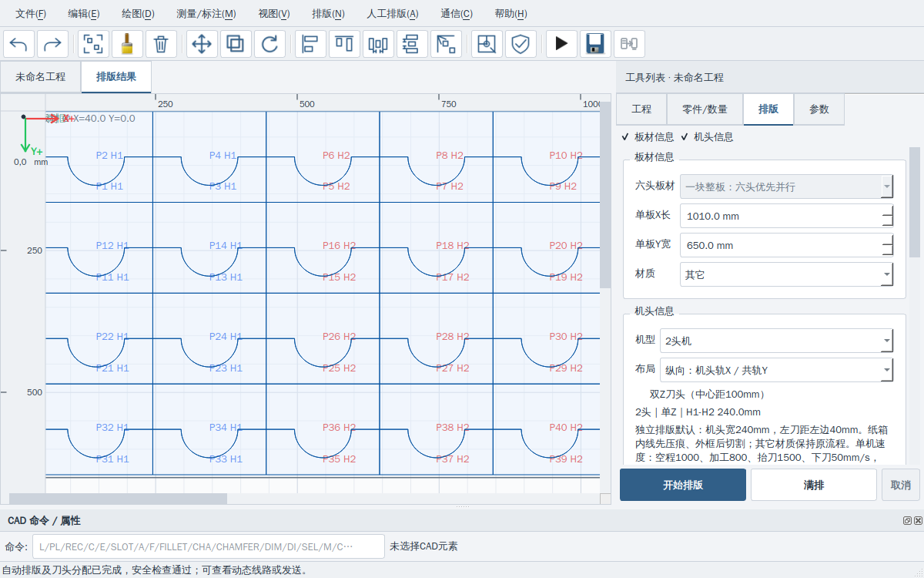Screen dimensions: 924x578
Task: Click the trash can delete icon
Action: [x=161, y=44]
